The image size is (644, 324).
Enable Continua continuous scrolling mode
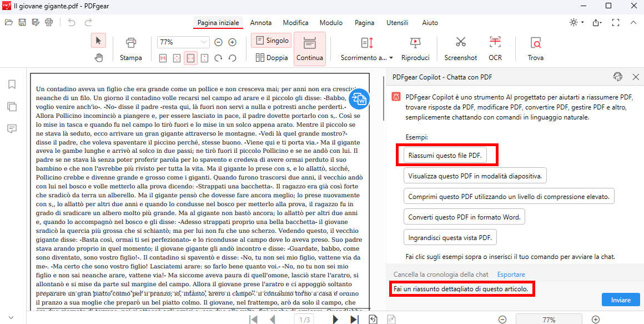[x=310, y=48]
